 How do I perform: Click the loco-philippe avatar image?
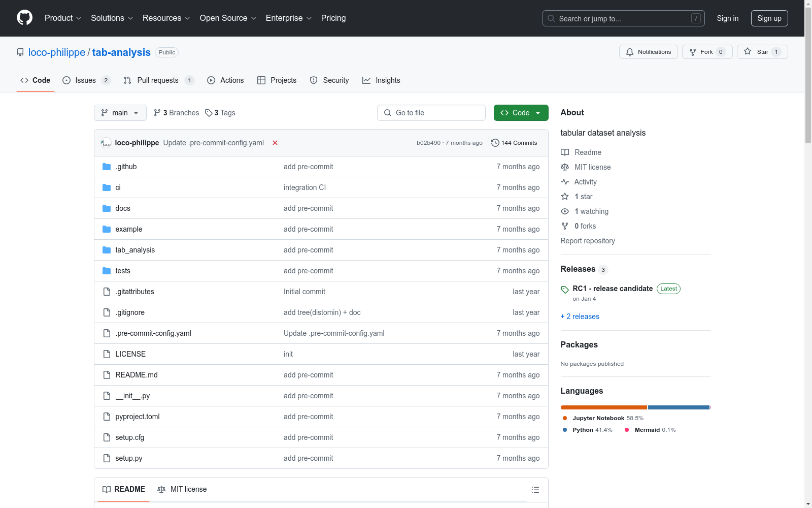[106, 143]
